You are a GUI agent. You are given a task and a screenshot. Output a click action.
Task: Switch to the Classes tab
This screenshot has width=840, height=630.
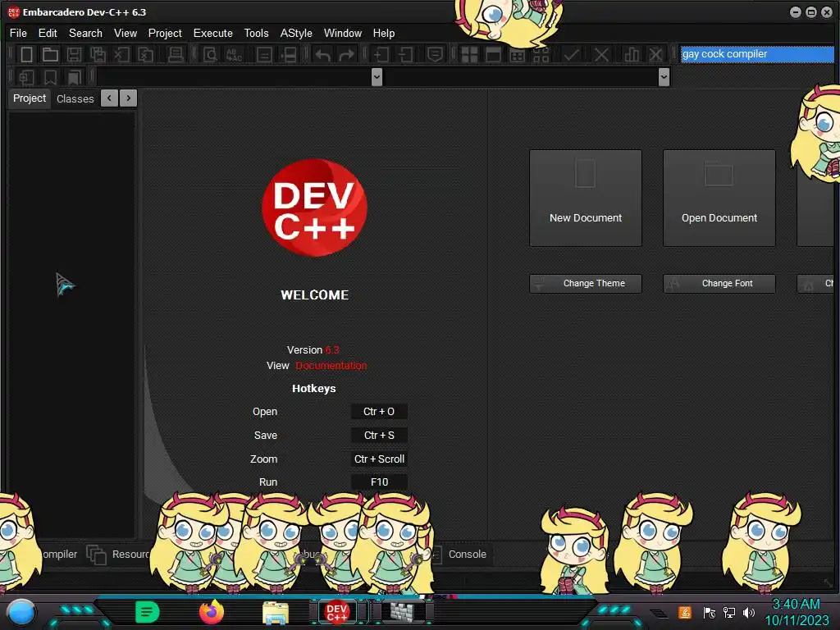[75, 99]
